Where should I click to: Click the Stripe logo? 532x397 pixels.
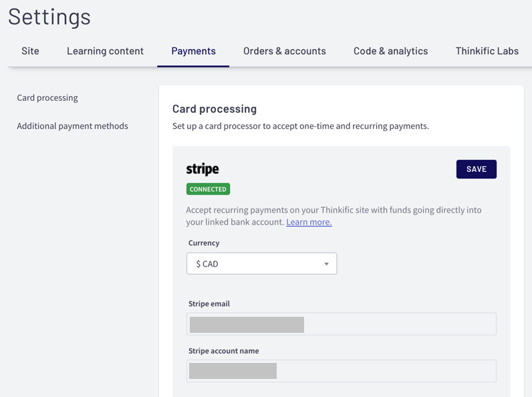203,169
